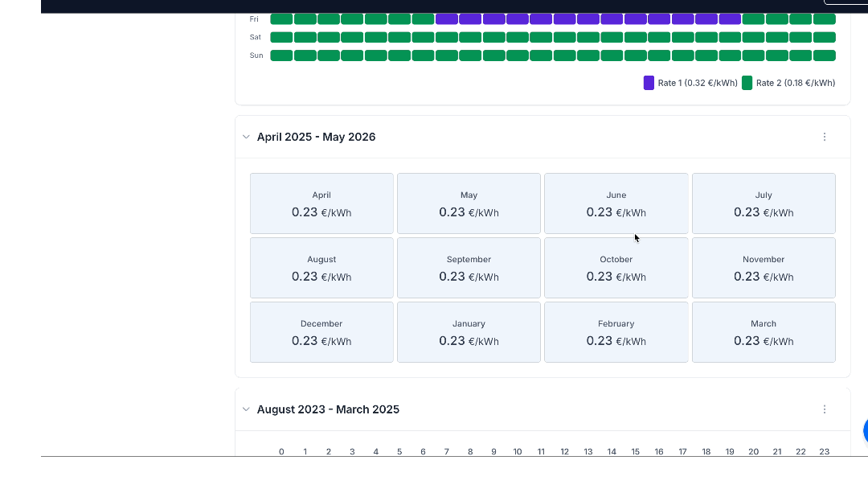Click the 'Sun' row label
The height and width of the screenshot is (489, 868).
coord(256,55)
